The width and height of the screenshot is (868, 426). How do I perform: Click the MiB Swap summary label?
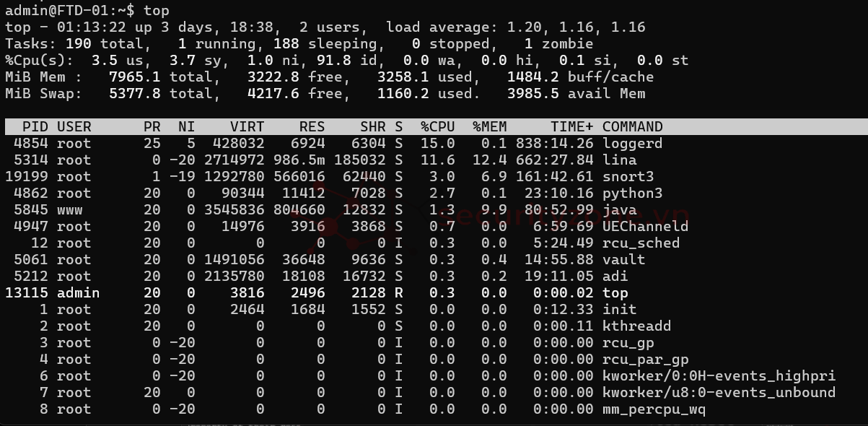43,94
